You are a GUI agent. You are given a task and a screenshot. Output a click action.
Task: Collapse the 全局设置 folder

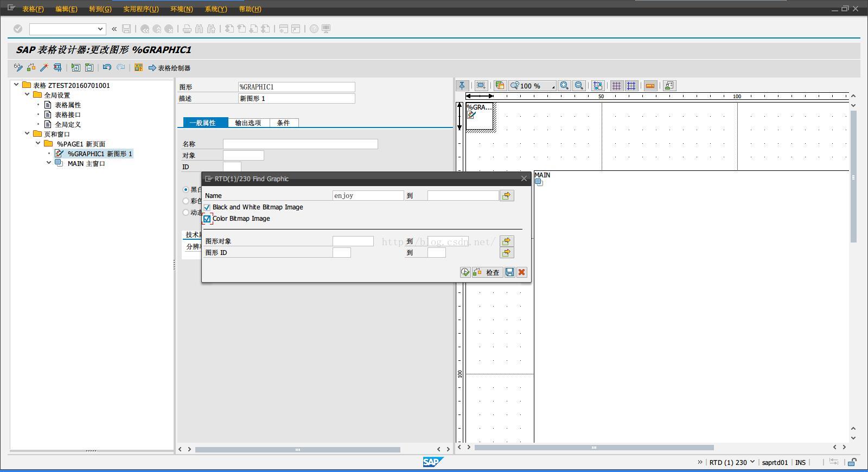point(27,94)
